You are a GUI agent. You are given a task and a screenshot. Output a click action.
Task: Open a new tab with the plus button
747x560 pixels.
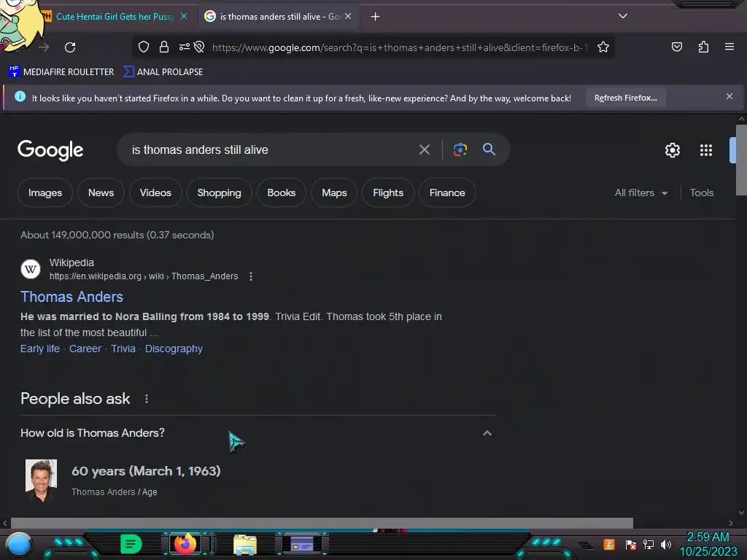click(376, 17)
